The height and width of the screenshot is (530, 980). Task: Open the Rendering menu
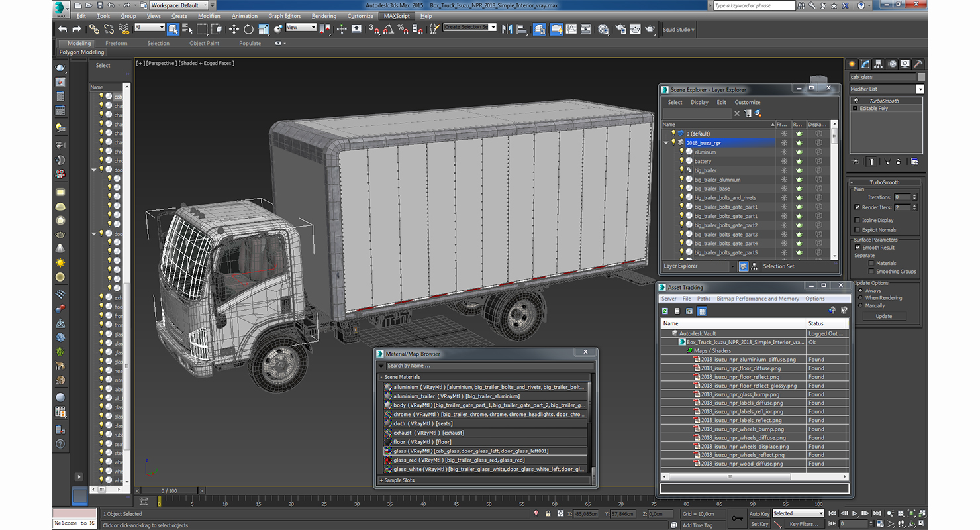pyautogui.click(x=324, y=16)
